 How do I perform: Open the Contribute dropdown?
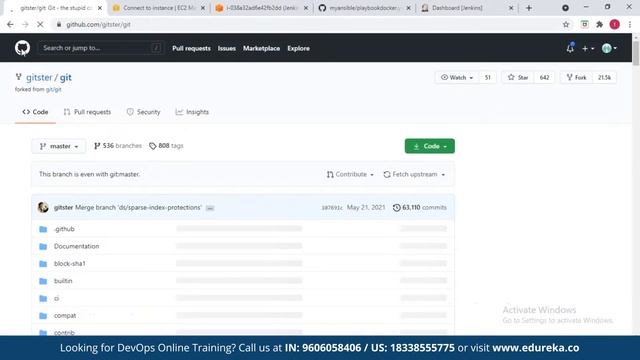click(x=350, y=174)
